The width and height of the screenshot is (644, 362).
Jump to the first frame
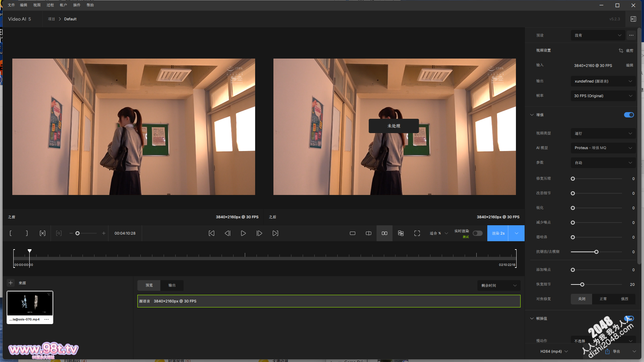212,233
